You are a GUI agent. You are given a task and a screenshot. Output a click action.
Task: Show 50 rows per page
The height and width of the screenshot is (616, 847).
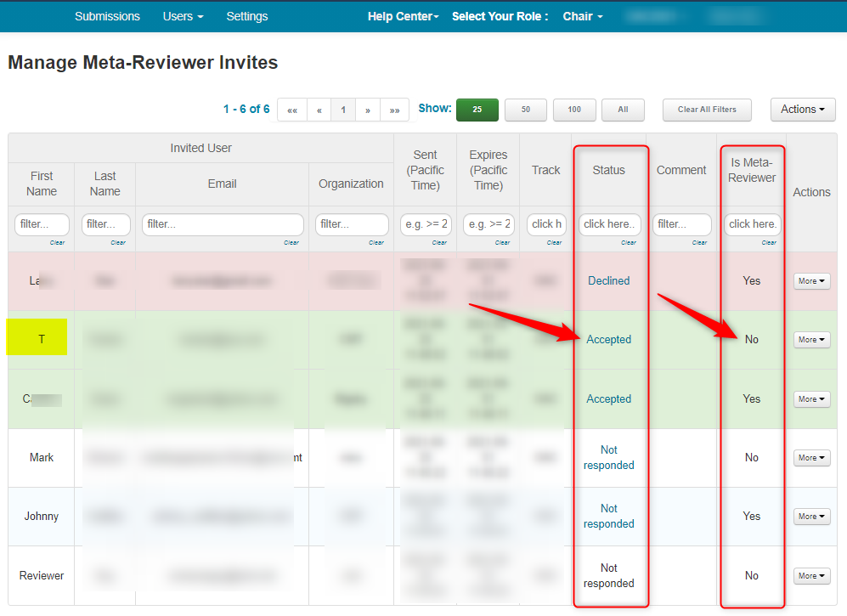tap(526, 110)
